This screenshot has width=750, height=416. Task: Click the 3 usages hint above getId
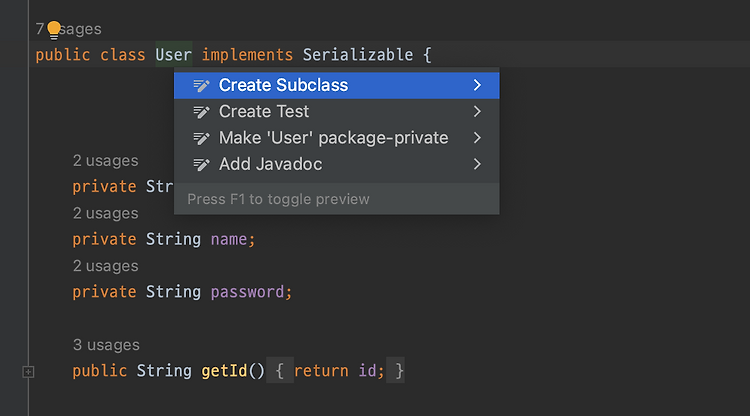pyautogui.click(x=106, y=345)
